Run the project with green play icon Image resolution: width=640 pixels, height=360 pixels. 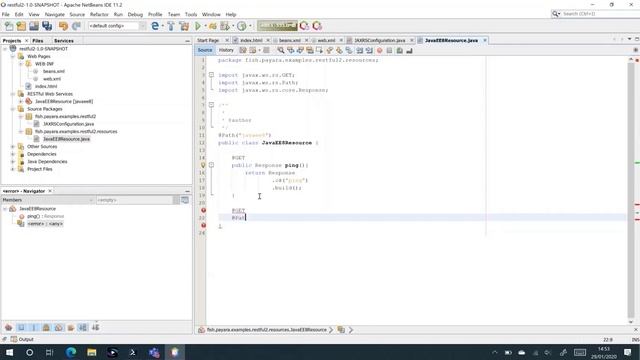click(198, 26)
